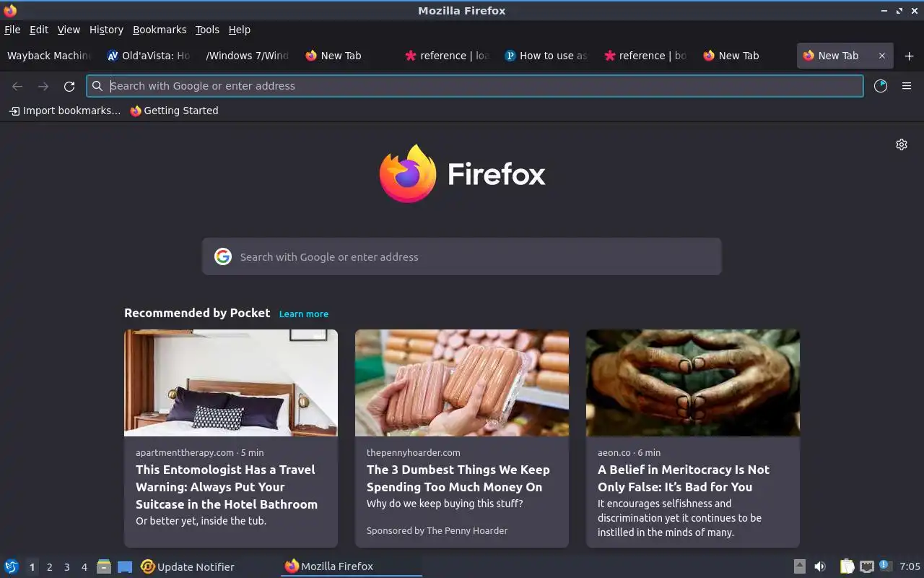This screenshot has height=578, width=924.
Task: Switch to workspace 4 in taskbar
Action: point(84,567)
